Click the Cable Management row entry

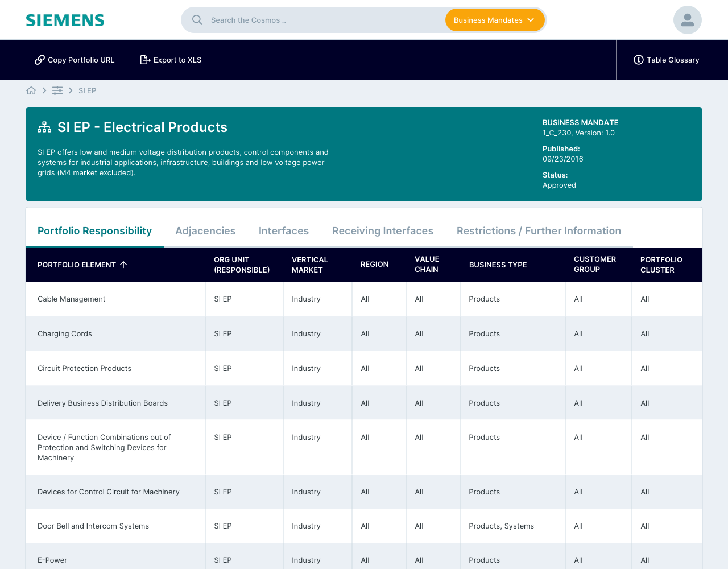(x=72, y=299)
